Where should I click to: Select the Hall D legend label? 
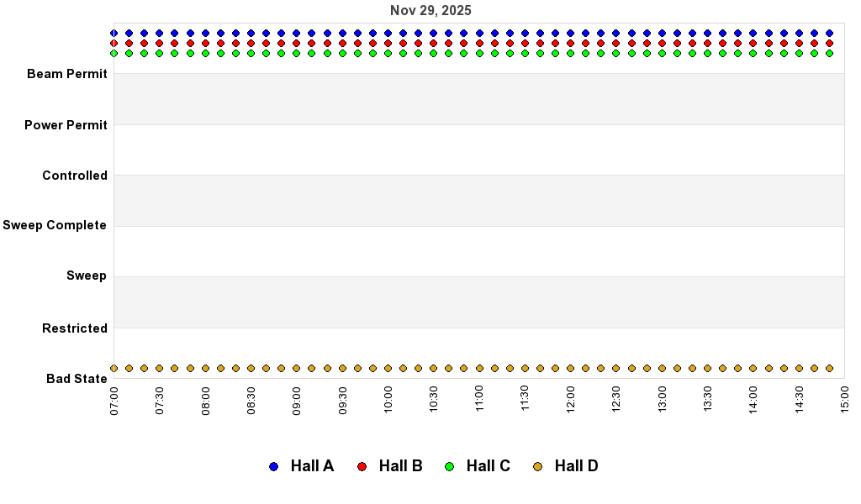pos(576,466)
